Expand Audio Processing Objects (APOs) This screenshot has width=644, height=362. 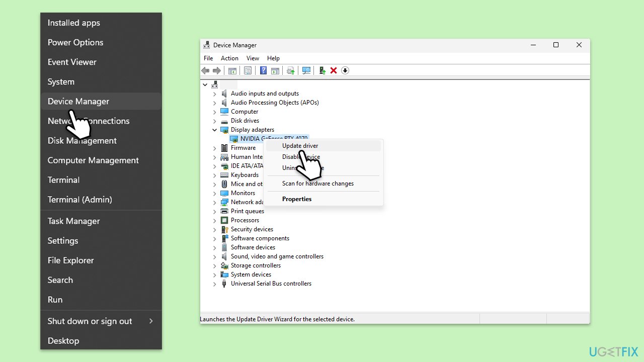215,103
